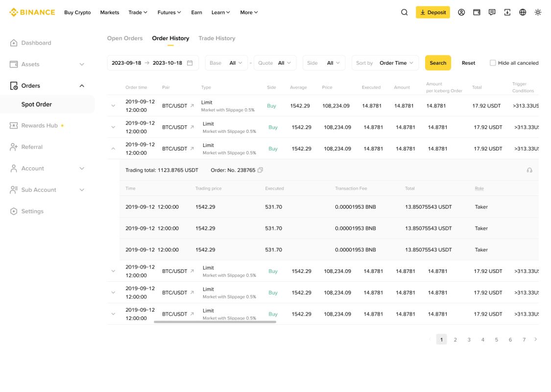551x392 pixels.
Task: Enable Hide all canceled checkbox
Action: point(493,63)
